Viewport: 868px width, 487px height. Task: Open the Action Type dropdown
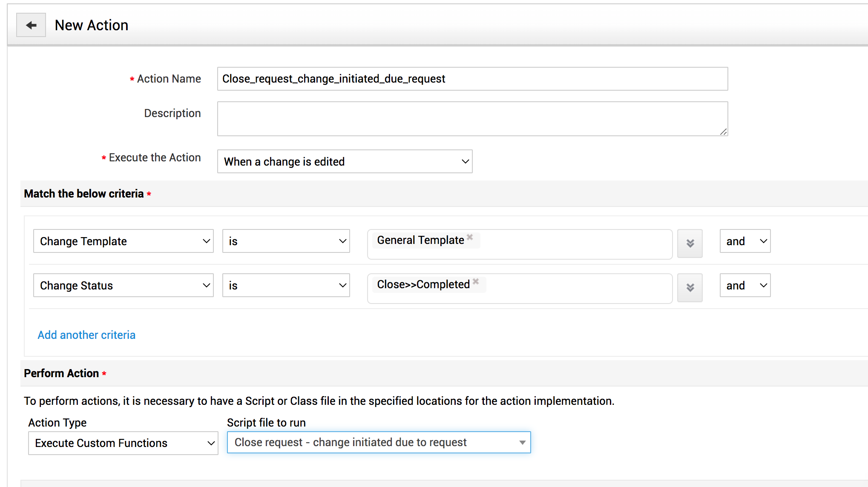tap(123, 443)
